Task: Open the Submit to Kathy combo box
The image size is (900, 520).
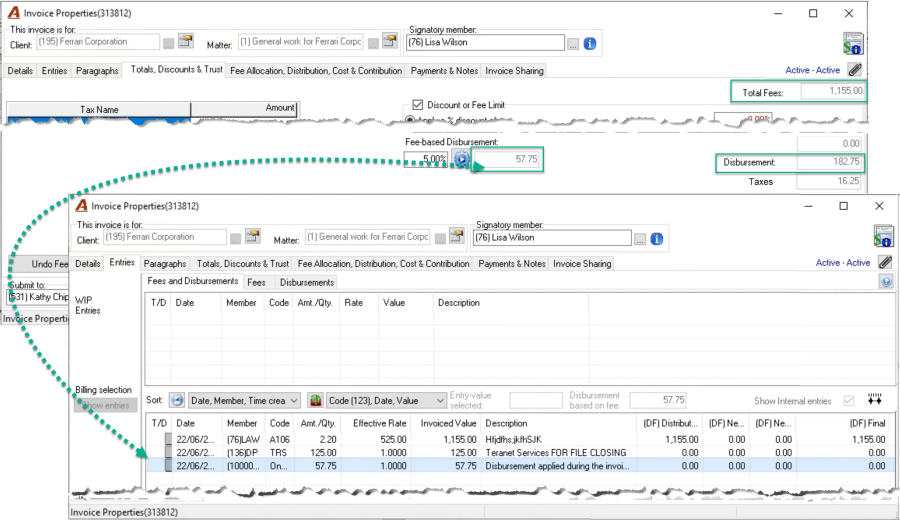Action: point(38,297)
